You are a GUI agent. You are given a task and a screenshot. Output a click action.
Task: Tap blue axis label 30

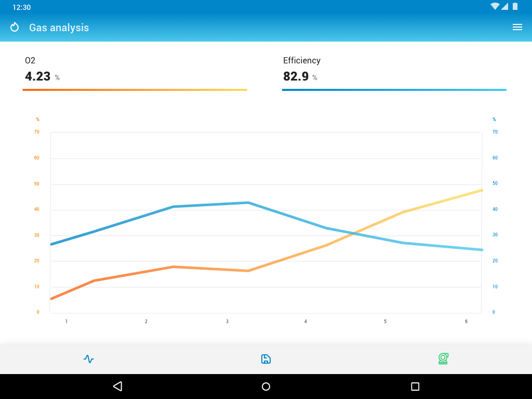495,234
